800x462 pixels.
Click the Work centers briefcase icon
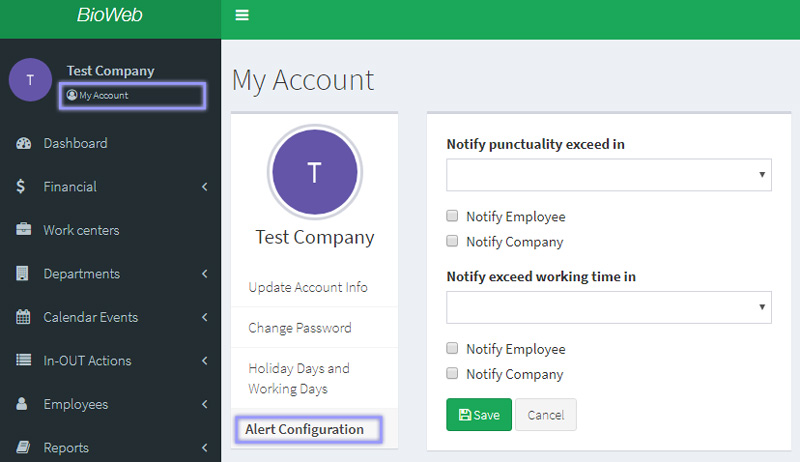pyautogui.click(x=24, y=230)
